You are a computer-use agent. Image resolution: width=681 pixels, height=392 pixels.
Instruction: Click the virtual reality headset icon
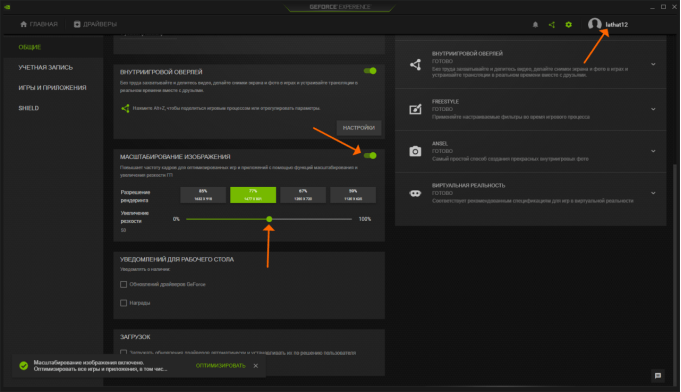pyautogui.click(x=415, y=193)
